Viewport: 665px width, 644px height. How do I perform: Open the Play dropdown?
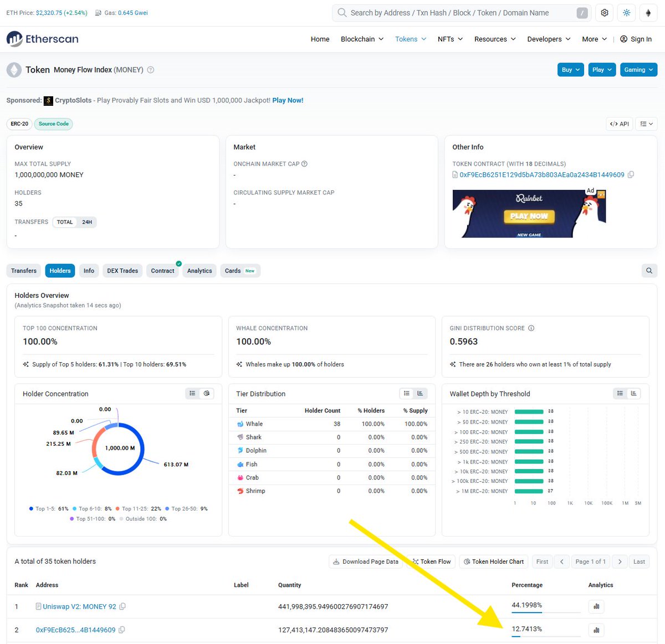pos(602,70)
